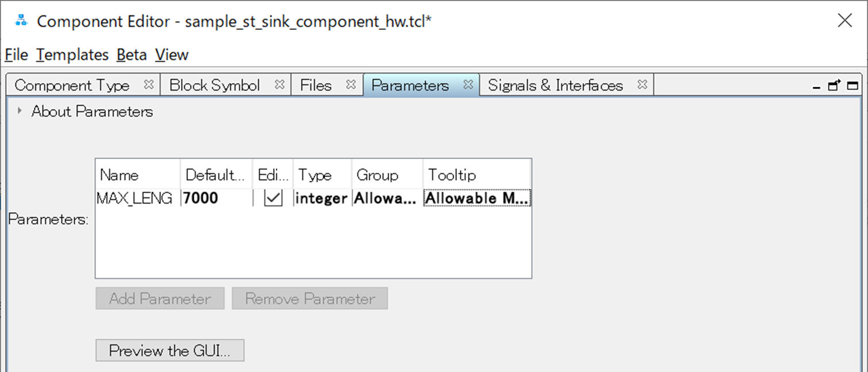Detach the tab panel into a window
This screenshot has width=868, height=372.
click(834, 86)
